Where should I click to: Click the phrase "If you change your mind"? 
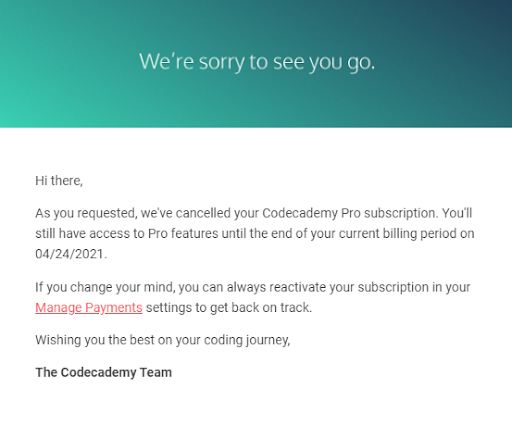click(x=105, y=287)
